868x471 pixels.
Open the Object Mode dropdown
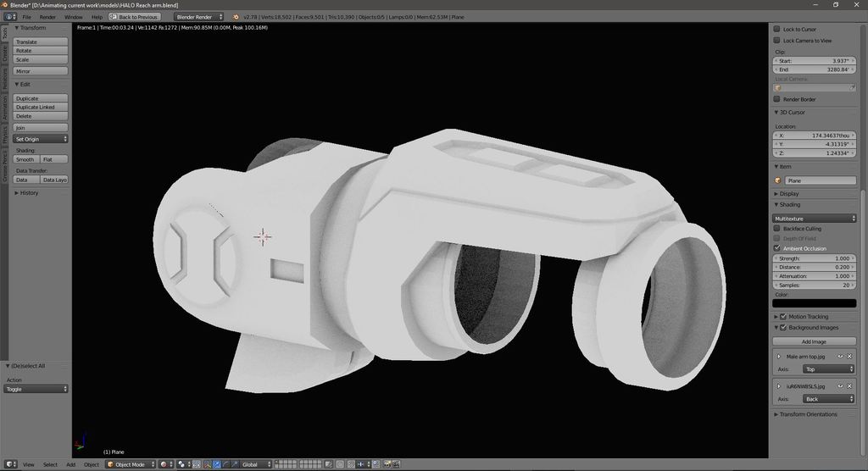pos(131,464)
